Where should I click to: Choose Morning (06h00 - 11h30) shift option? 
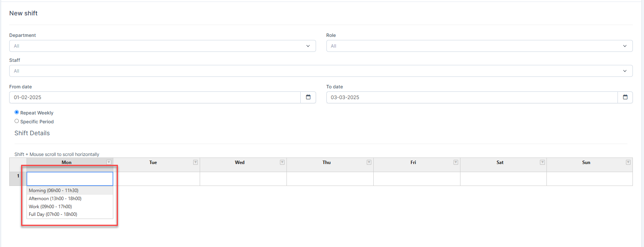(x=54, y=191)
